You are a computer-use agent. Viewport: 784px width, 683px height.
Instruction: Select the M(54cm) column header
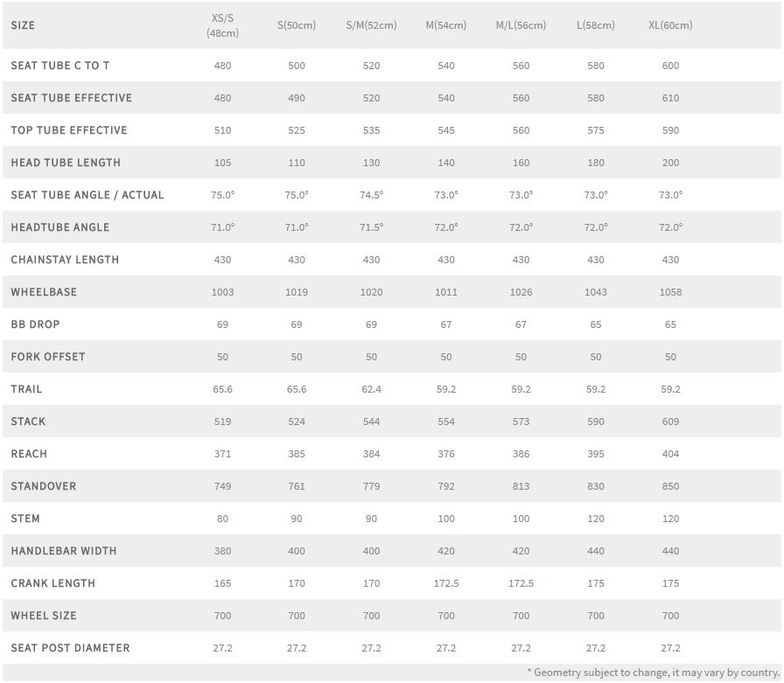pyautogui.click(x=446, y=25)
